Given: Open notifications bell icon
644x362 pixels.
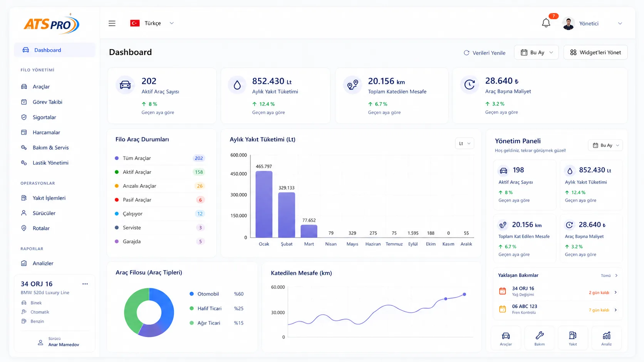Looking at the screenshot, I should point(546,23).
